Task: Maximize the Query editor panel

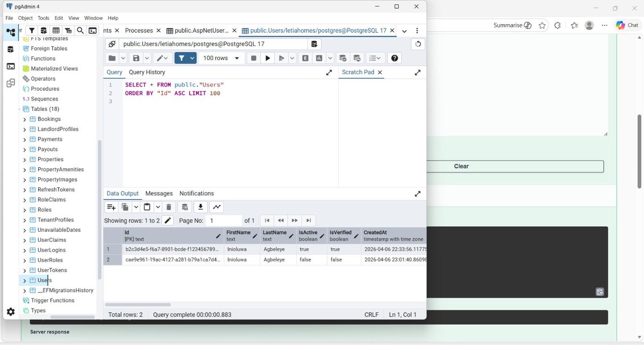Action: tap(329, 72)
